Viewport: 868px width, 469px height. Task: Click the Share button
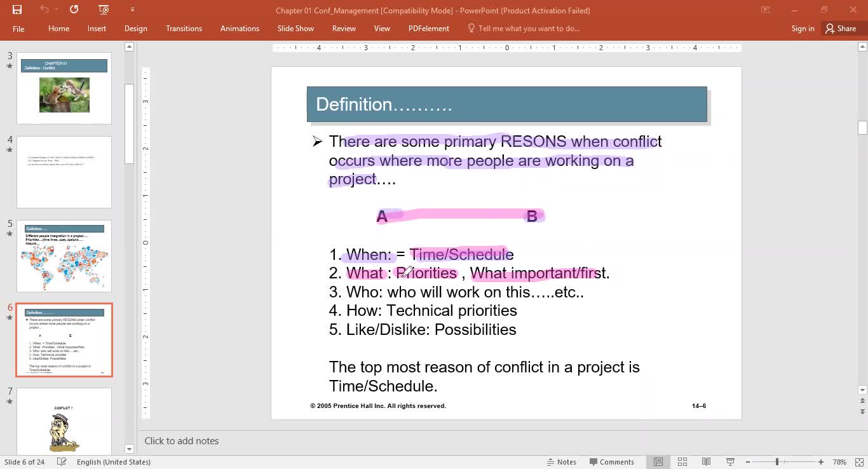point(841,29)
